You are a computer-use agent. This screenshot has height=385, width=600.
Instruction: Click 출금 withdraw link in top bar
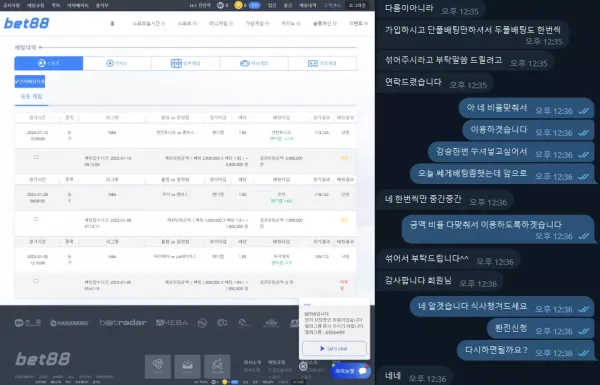coord(288,5)
